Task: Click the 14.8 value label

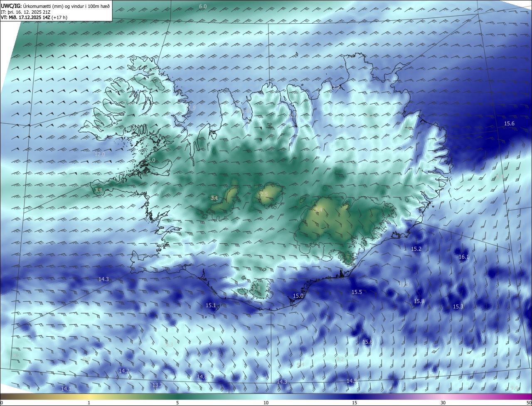Action: click(202, 377)
